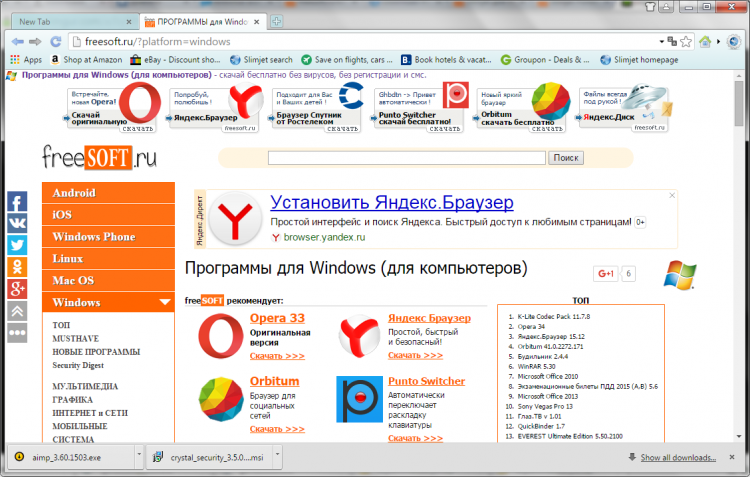
Task: Select the ПРОГРАММЫ для Windows tab
Action: [203, 22]
